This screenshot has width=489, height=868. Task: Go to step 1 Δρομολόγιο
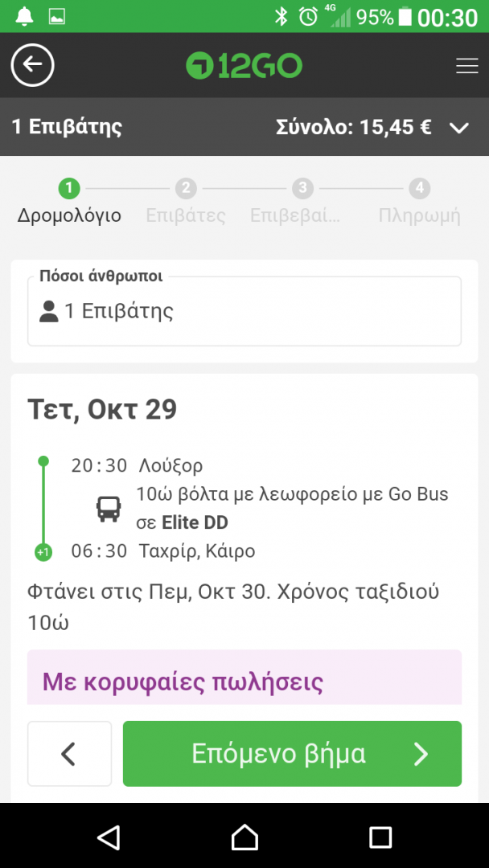tap(69, 201)
